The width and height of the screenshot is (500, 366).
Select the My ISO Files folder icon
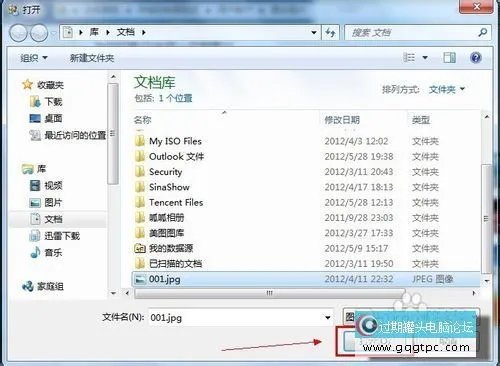pyautogui.click(x=140, y=141)
